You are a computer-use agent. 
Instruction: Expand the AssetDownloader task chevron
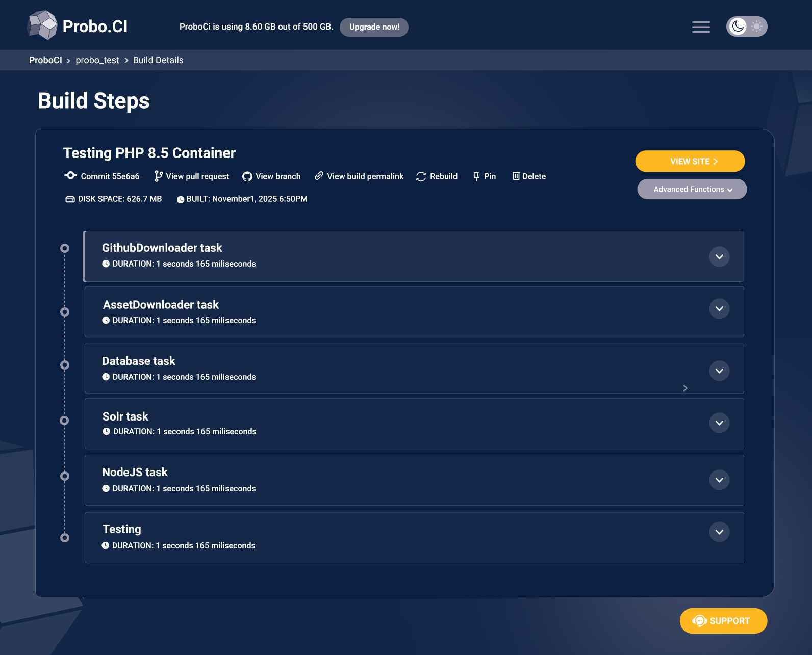tap(719, 308)
